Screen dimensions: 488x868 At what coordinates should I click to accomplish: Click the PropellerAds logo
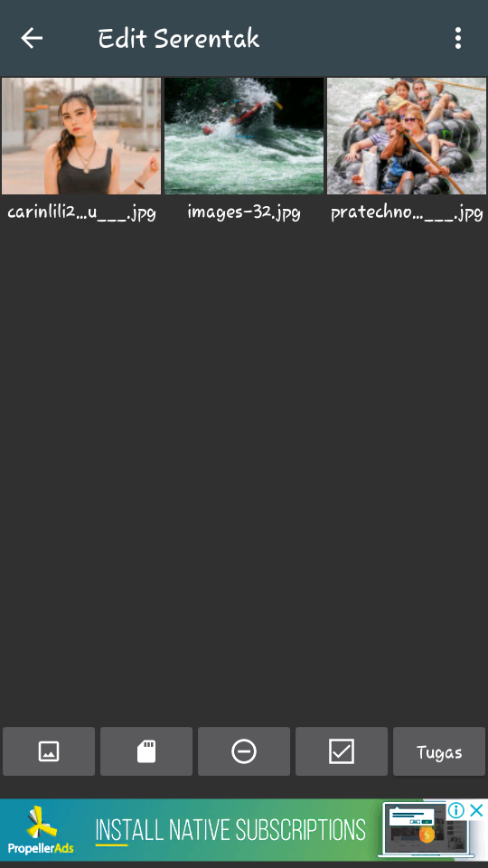point(41,830)
